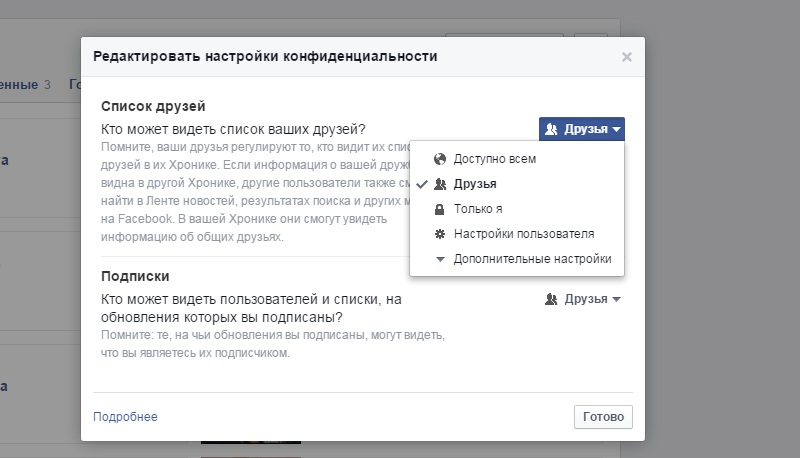800x458 pixels.
Task: Open 'Настройки пользователя' option
Action: coord(517,234)
